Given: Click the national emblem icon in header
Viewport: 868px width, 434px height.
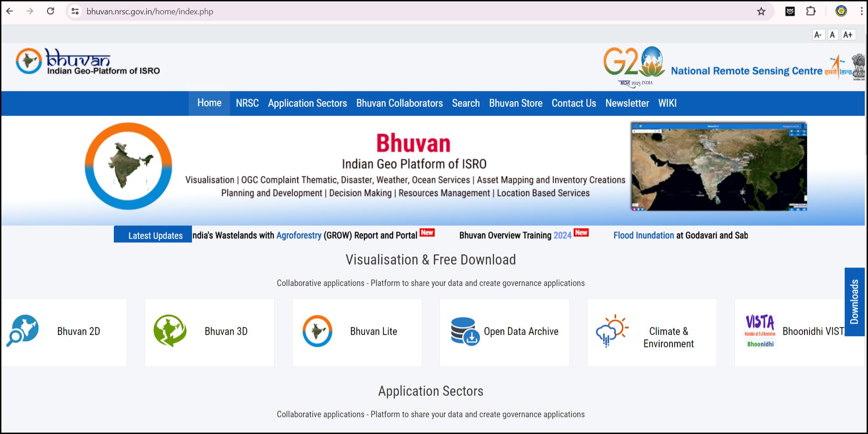Looking at the screenshot, I should [858, 67].
